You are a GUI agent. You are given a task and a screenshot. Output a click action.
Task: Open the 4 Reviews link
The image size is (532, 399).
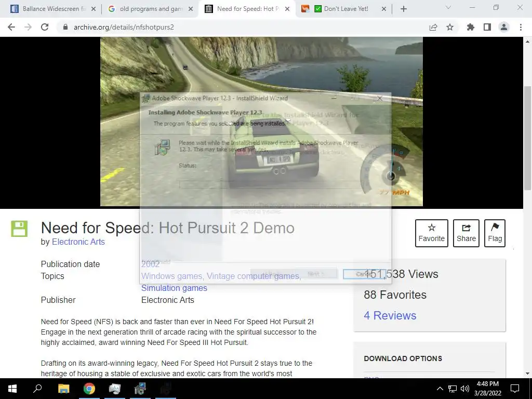390,315
